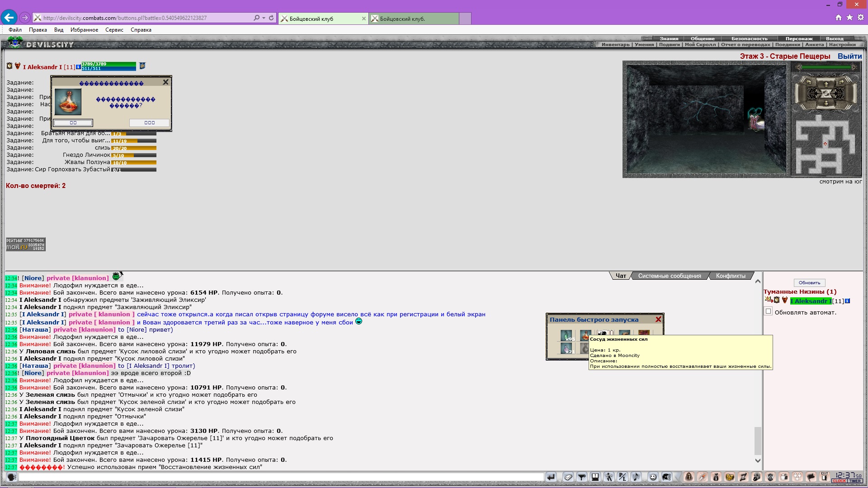This screenshot has width=868, height=488.
Task: Toggle the sound note icon
Action: 636,477
